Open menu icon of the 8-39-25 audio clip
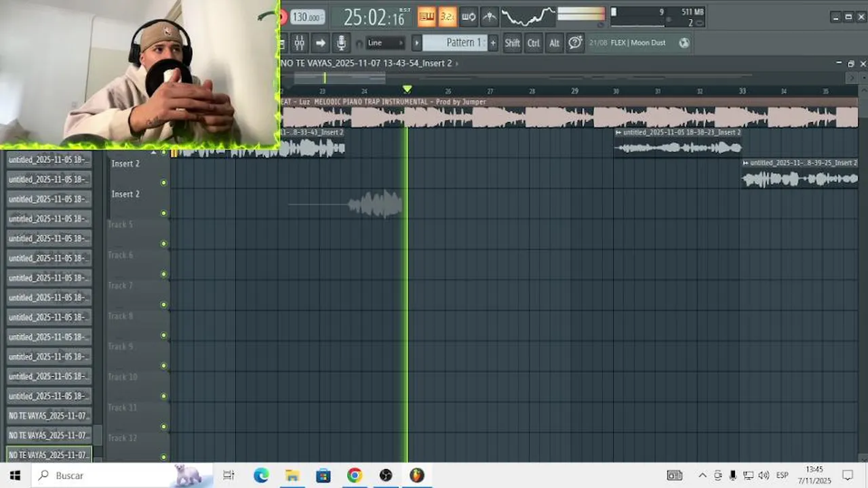The image size is (868, 488). [x=745, y=163]
